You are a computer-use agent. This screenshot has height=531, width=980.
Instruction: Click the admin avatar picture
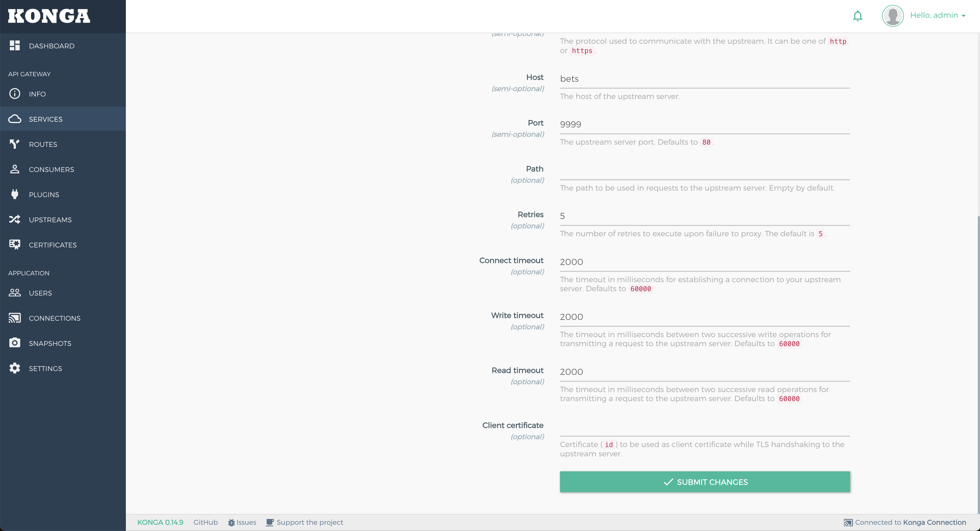pyautogui.click(x=892, y=16)
